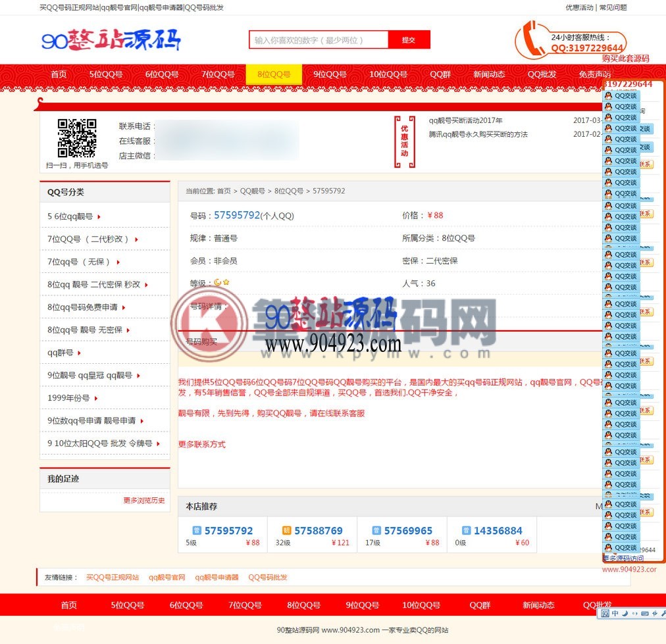The image size is (666, 644).
Task: Click the 90整站源码 site logo
Action: click(x=111, y=40)
